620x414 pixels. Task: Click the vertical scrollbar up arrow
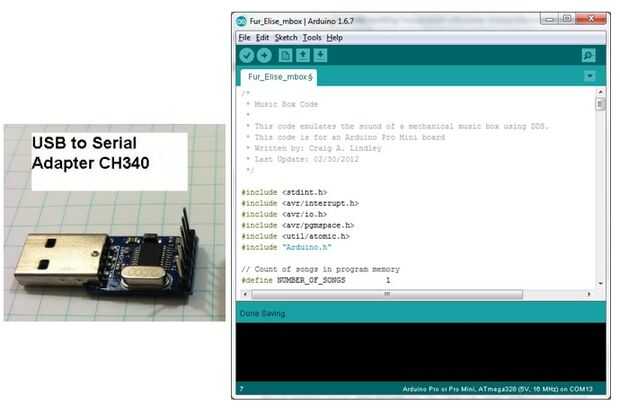(x=600, y=92)
